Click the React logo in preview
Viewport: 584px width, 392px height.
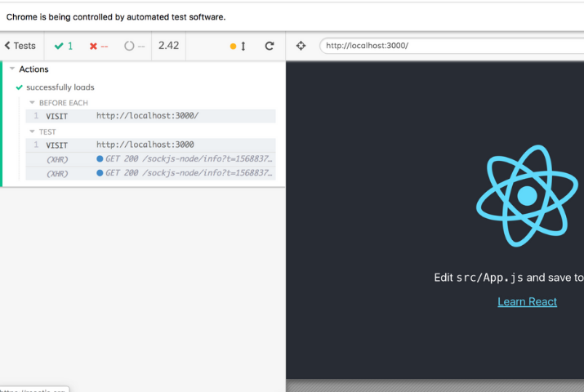pyautogui.click(x=527, y=196)
